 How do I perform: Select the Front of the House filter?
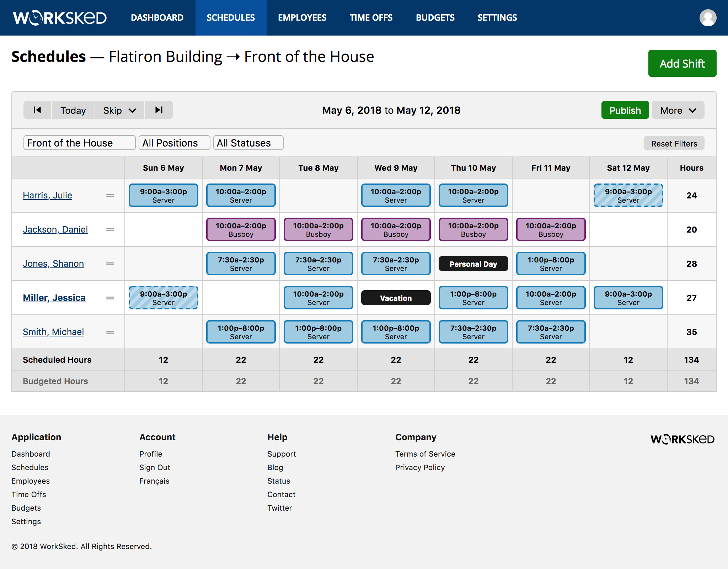[x=79, y=143]
